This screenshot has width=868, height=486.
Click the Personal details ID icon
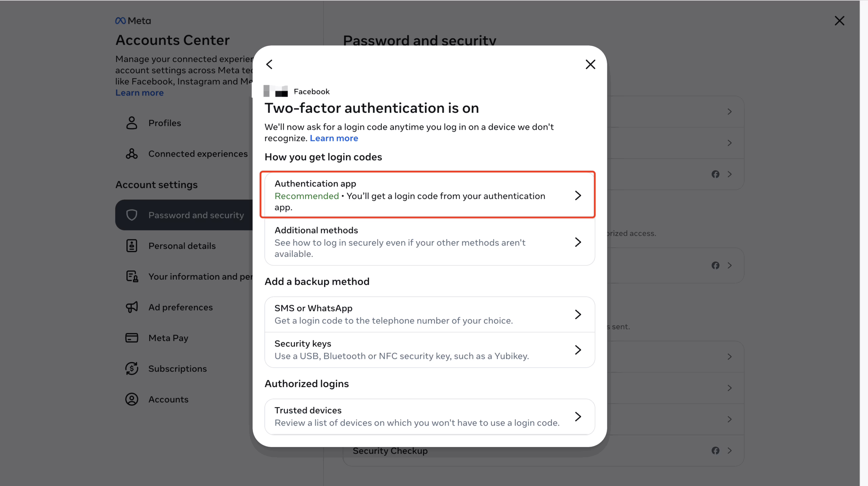coord(132,246)
